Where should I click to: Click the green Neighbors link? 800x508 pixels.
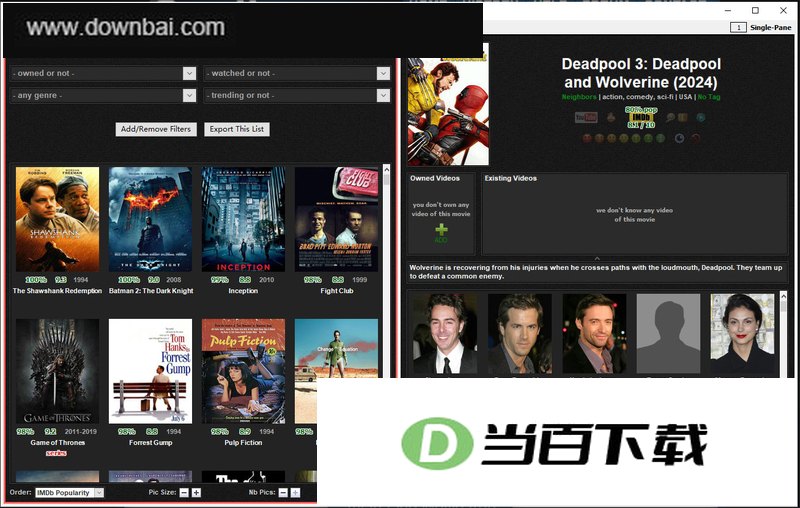point(579,97)
